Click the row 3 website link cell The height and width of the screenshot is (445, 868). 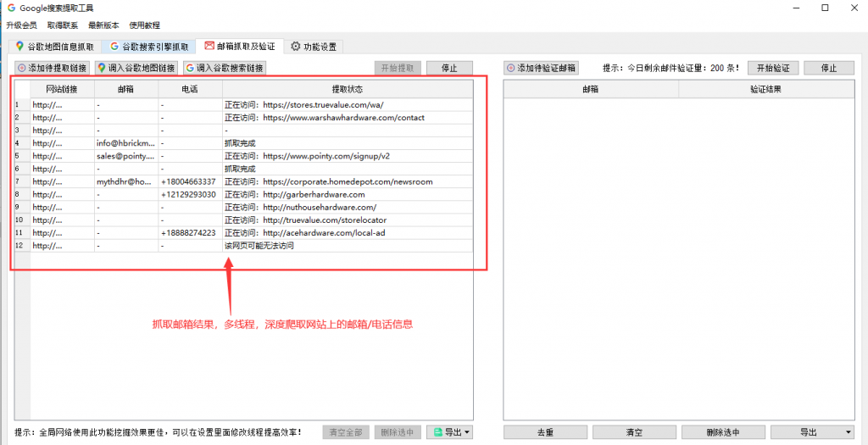62,131
